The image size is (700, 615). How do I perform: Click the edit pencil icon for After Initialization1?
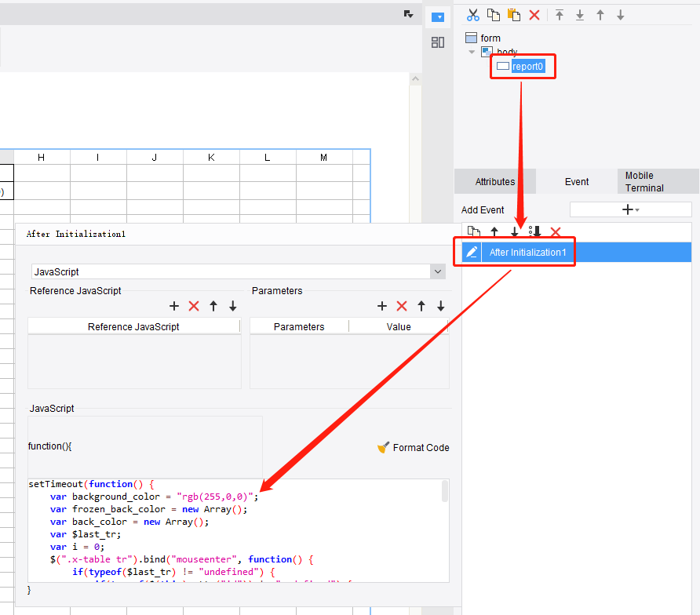coord(472,252)
